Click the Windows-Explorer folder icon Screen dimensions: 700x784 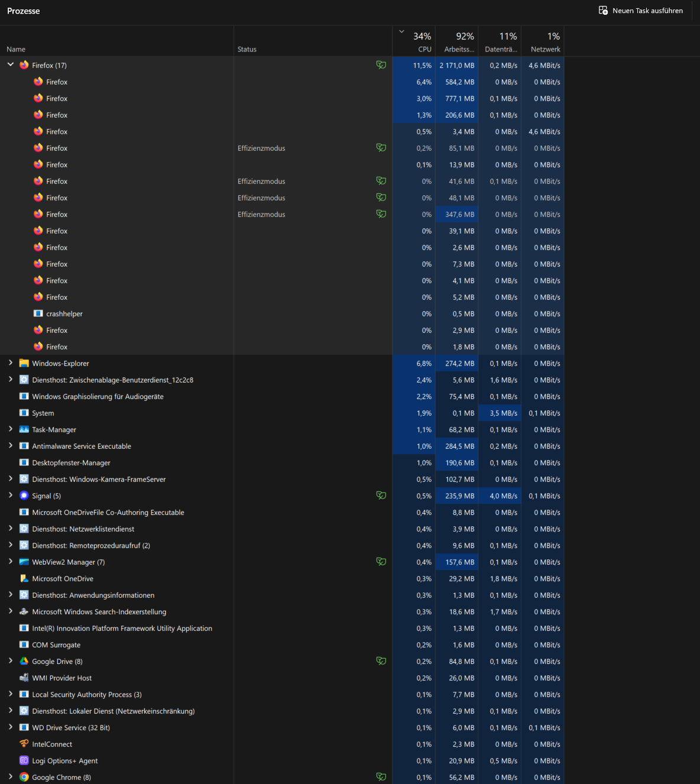(x=24, y=363)
